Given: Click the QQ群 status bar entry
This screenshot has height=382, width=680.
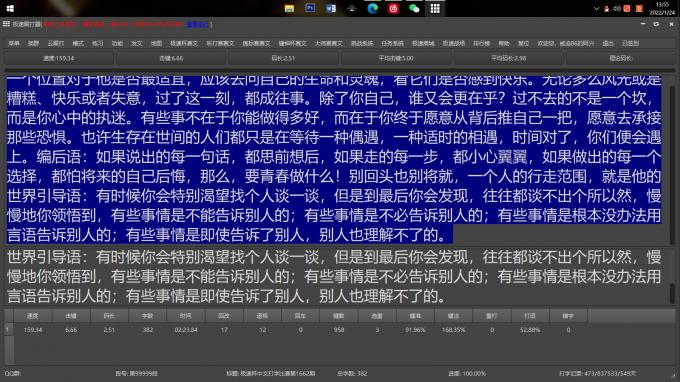Looking at the screenshot, I should [13, 373].
